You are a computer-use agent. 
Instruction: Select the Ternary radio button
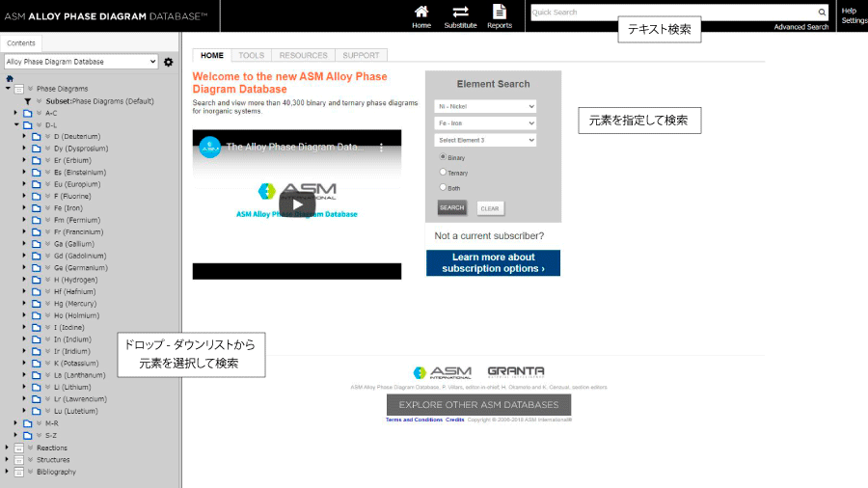(x=443, y=172)
